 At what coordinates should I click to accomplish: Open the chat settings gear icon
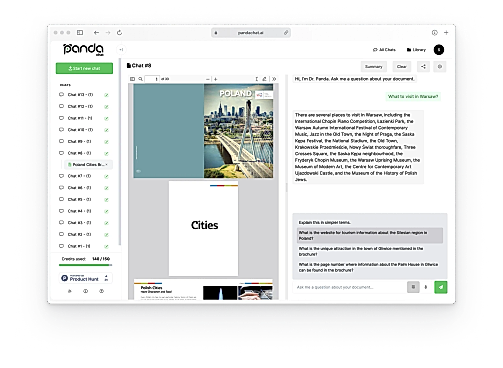click(x=440, y=67)
